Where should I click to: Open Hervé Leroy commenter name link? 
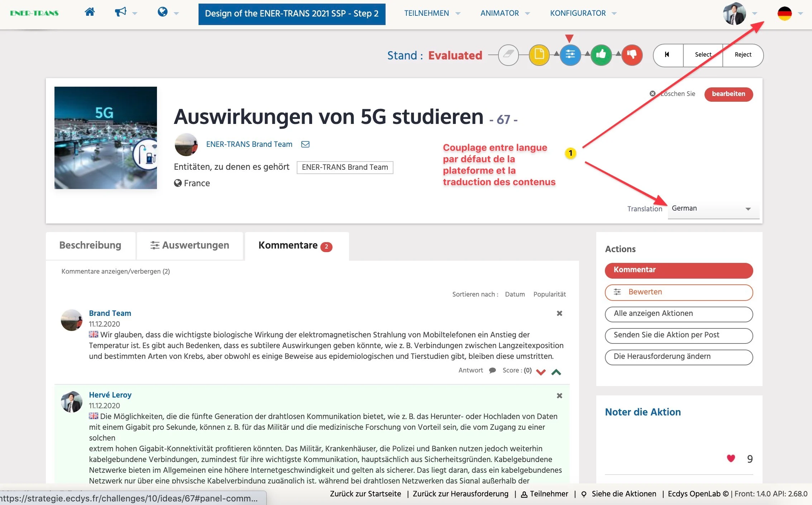tap(110, 395)
